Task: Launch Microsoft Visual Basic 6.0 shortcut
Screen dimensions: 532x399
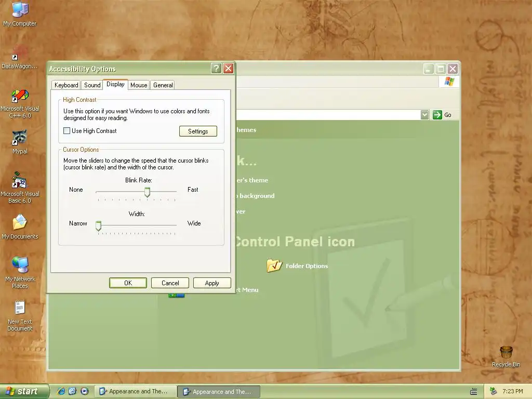Action: tap(20, 188)
